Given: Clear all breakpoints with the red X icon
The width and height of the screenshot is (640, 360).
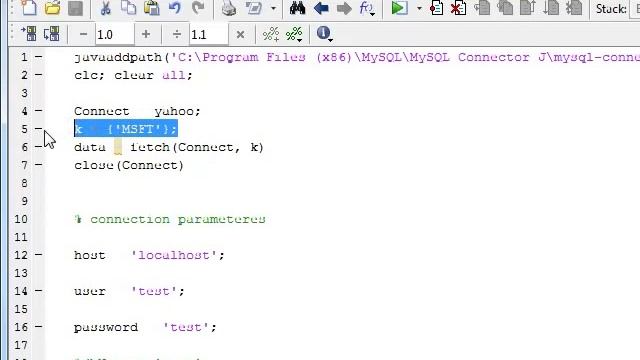Looking at the screenshot, I should click(x=458, y=8).
